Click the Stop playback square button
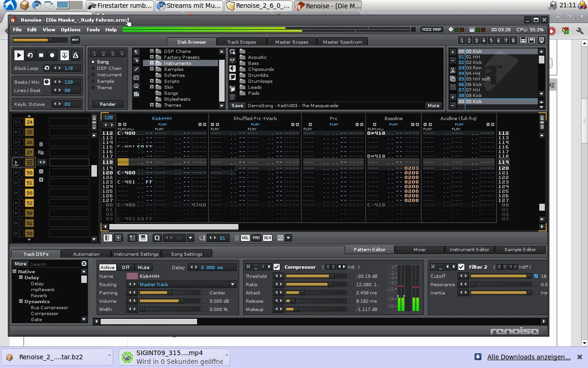The image size is (588, 368). coord(41,55)
